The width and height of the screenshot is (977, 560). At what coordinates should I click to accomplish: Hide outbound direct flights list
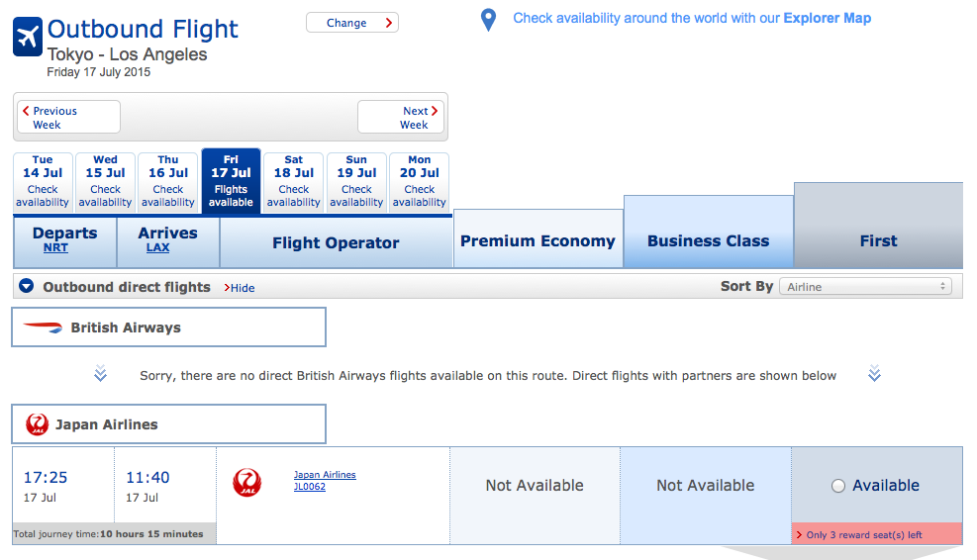click(242, 288)
